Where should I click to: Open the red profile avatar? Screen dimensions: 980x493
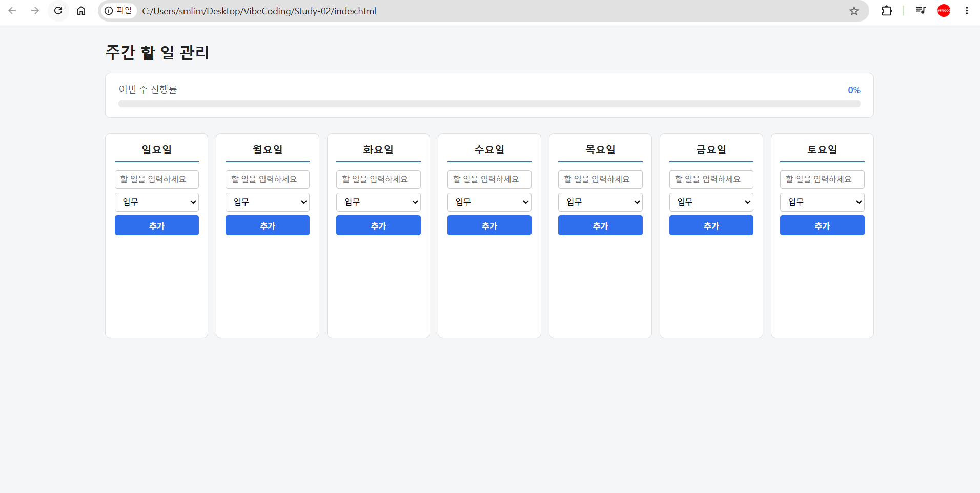(x=944, y=11)
